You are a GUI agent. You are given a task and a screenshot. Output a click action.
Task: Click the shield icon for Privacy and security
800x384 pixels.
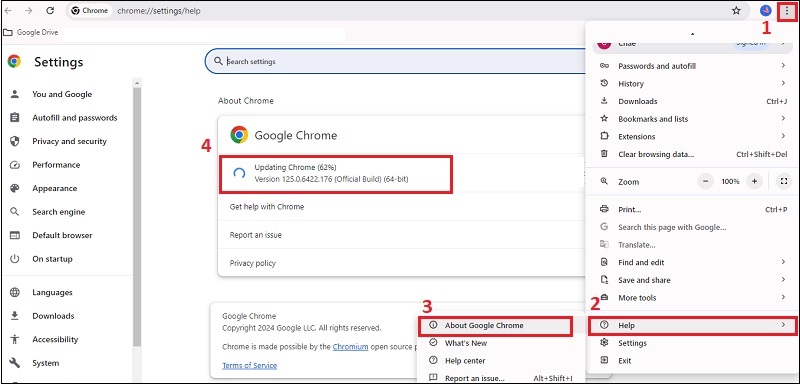[15, 141]
